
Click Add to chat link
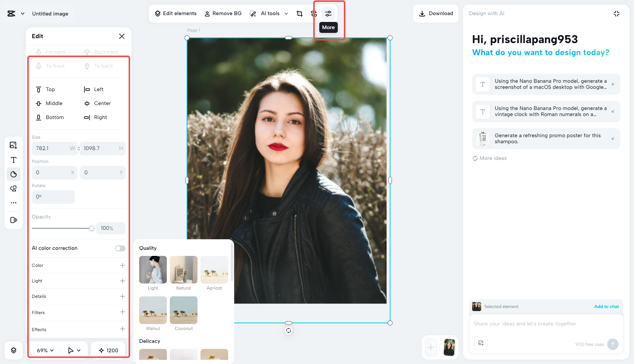pyautogui.click(x=606, y=307)
